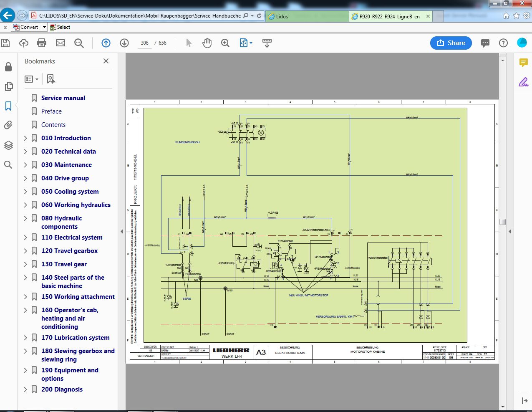Toggle the Bookmarks panel icon
Viewport: 532px width, 412px height.
click(8, 106)
